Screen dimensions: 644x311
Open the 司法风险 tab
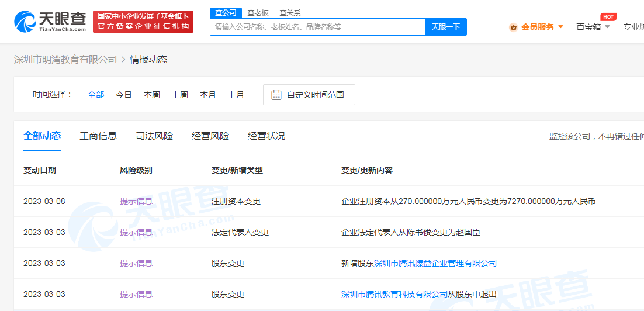154,136
